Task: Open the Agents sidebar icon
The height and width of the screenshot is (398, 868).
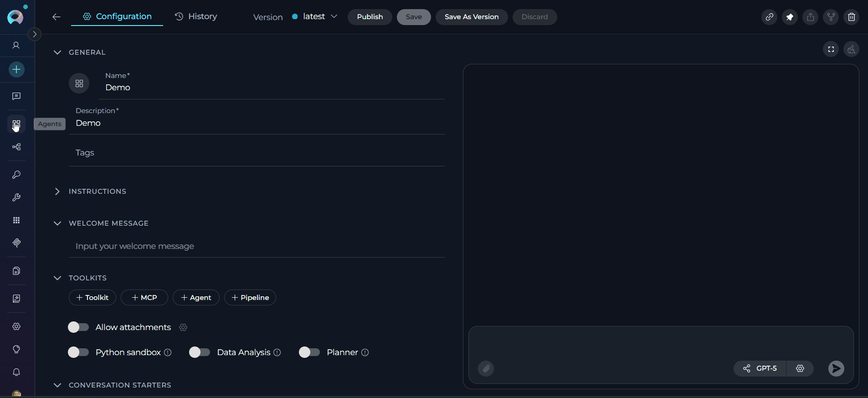Action: click(x=16, y=124)
